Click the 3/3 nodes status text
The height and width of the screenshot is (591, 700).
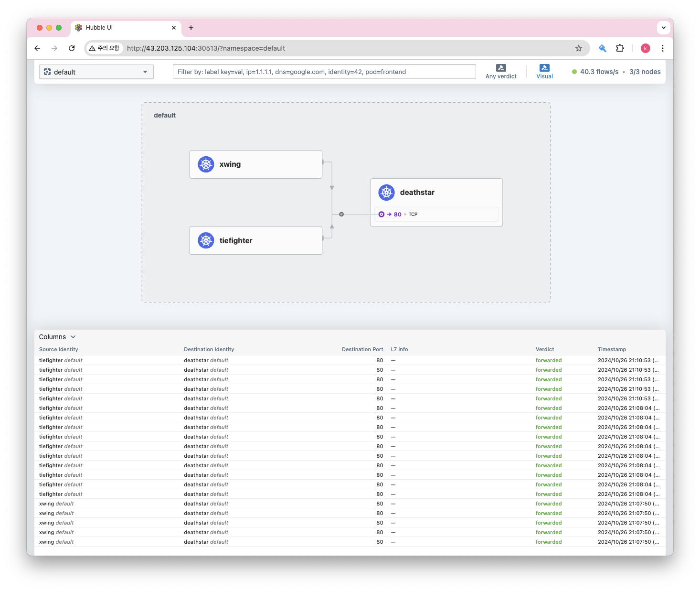[x=645, y=72]
